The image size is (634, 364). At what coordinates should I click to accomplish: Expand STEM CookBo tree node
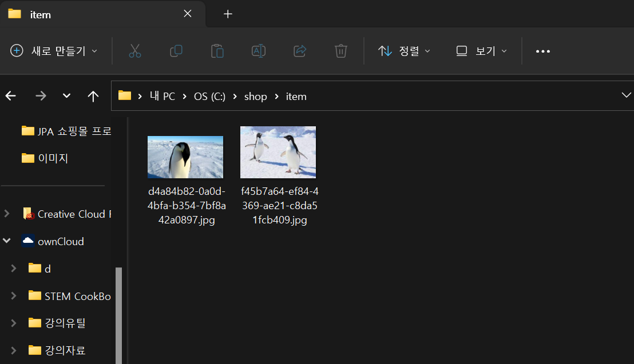click(13, 296)
